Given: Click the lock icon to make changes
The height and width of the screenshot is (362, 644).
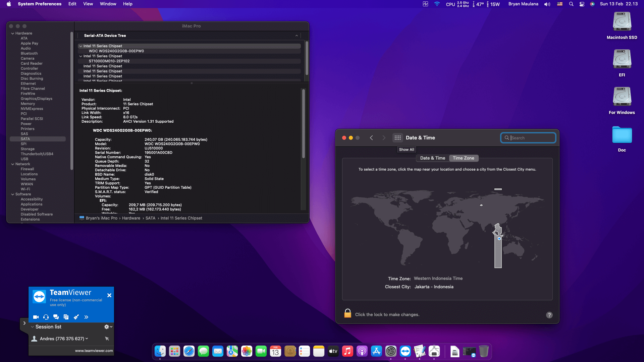Looking at the screenshot, I should tap(347, 313).
